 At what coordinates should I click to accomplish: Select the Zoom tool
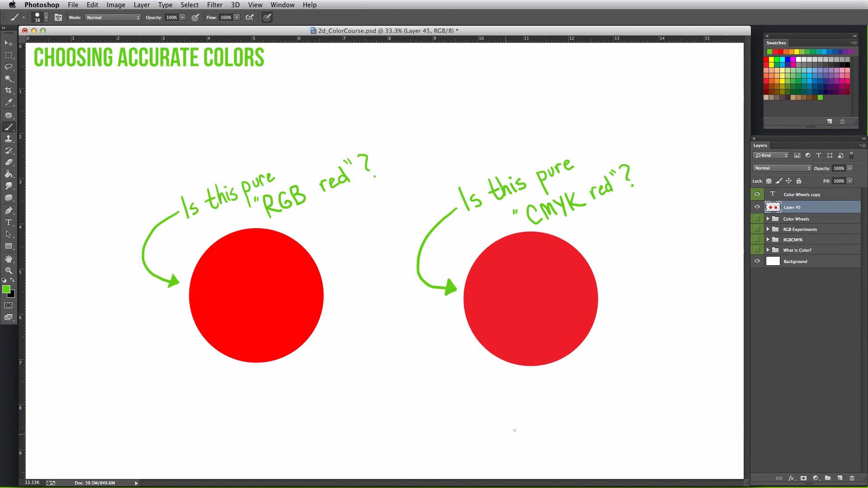[x=8, y=271]
